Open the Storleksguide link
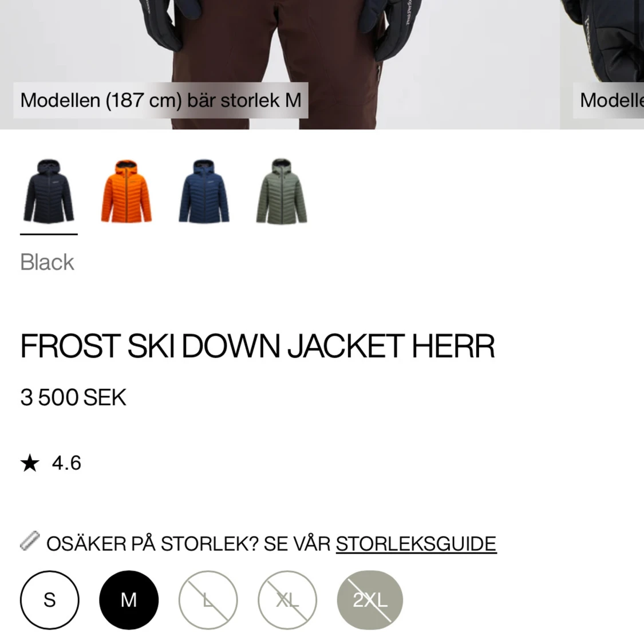 pos(416,544)
